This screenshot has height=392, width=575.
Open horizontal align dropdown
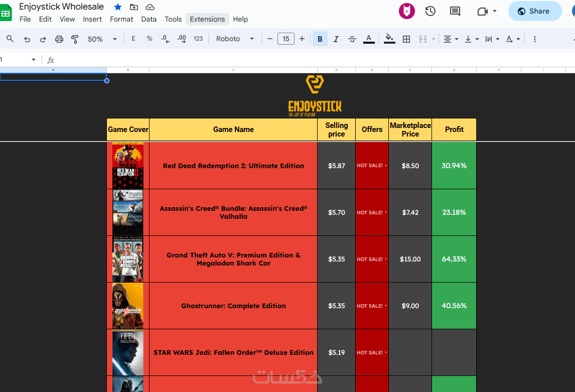451,39
